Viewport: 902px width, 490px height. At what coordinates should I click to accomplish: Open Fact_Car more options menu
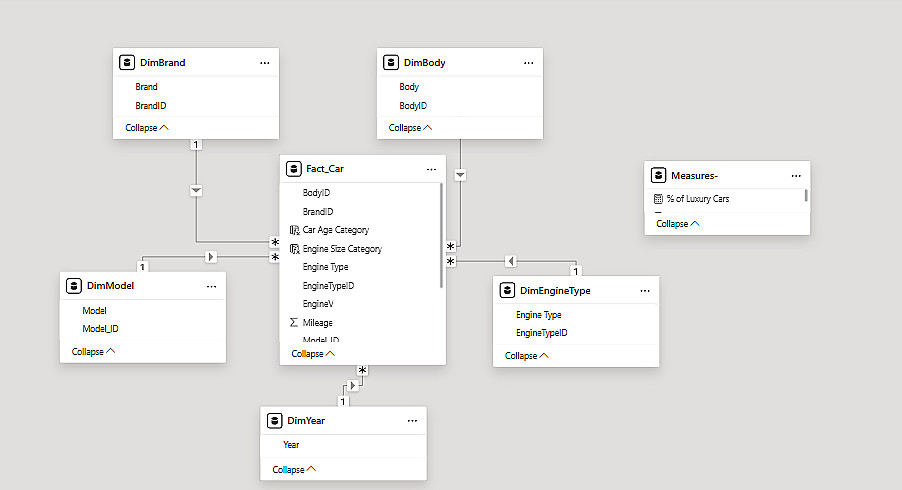(431, 169)
